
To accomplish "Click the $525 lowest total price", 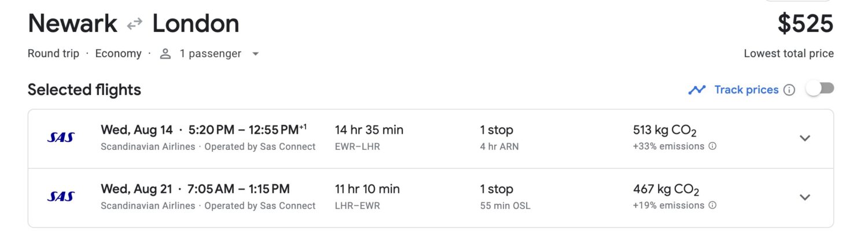I will (x=805, y=24).
